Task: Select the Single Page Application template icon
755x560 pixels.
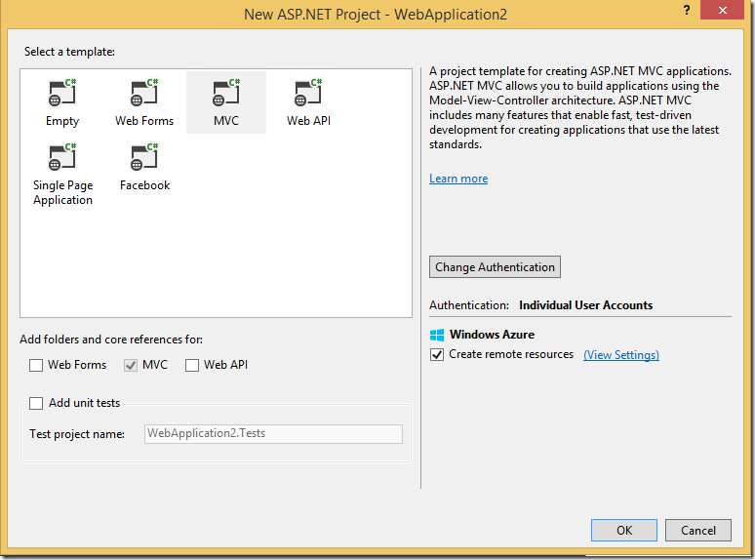Action: 62,157
